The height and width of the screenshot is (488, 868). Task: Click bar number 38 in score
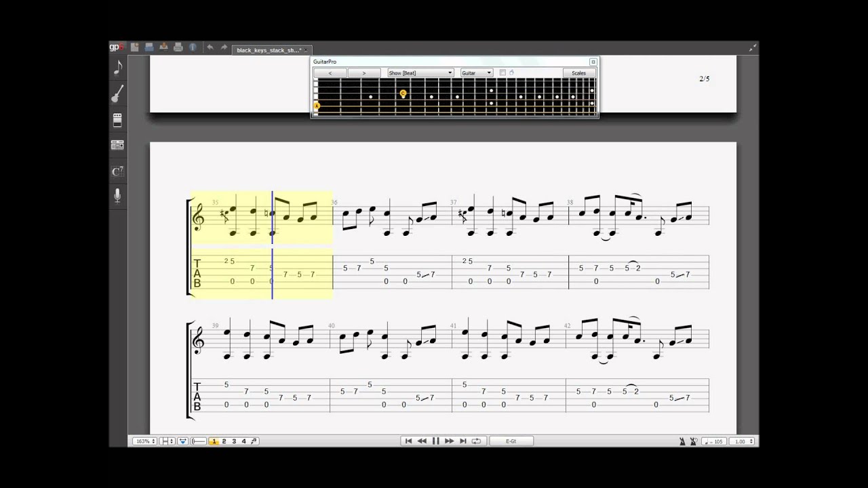[570, 203]
